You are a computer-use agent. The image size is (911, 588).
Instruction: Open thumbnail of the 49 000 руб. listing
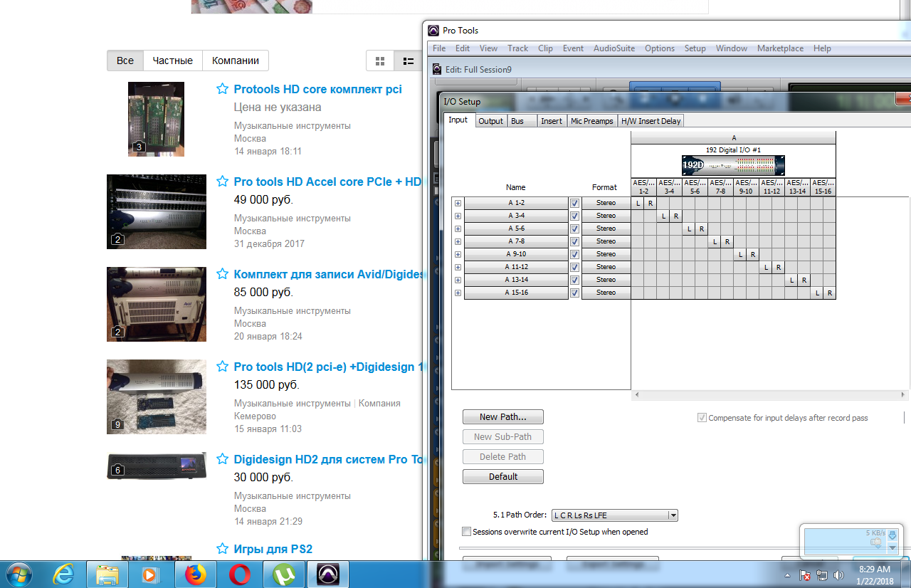pyautogui.click(x=157, y=211)
